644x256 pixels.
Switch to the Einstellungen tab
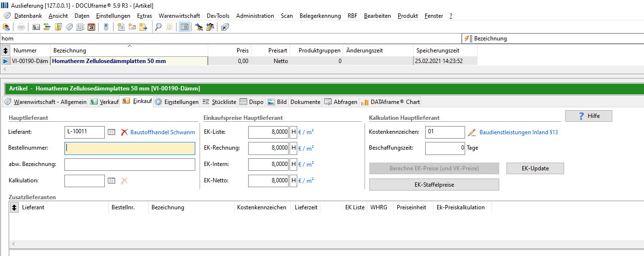click(177, 102)
